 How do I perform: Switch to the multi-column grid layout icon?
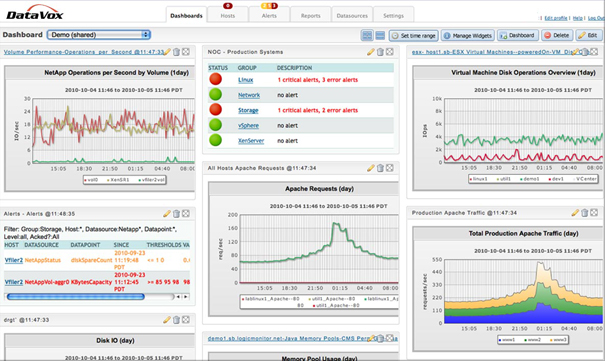[367, 35]
